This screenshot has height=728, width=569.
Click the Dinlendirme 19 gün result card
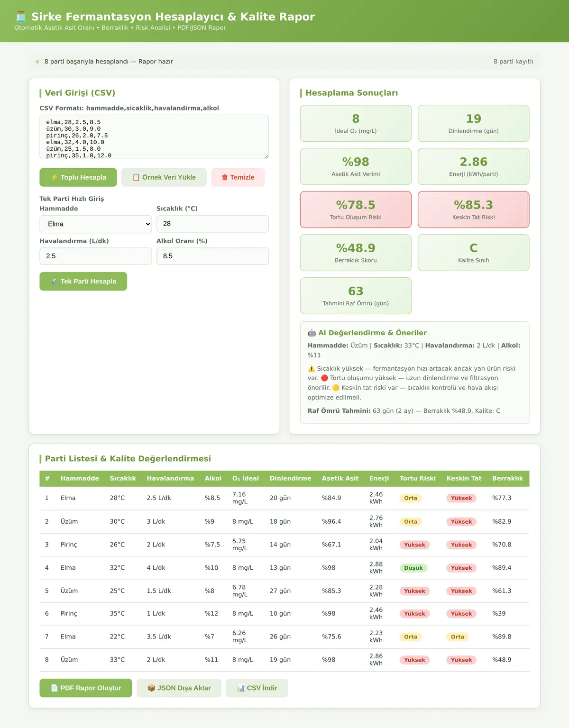point(474,123)
